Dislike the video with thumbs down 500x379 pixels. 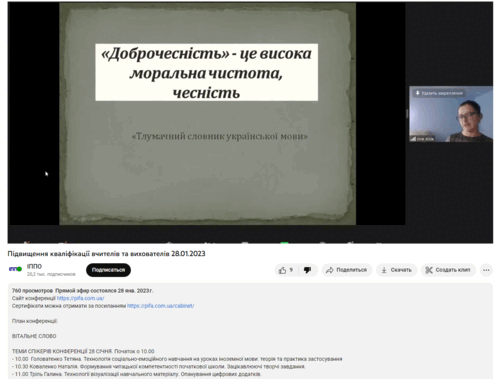pos(307,270)
